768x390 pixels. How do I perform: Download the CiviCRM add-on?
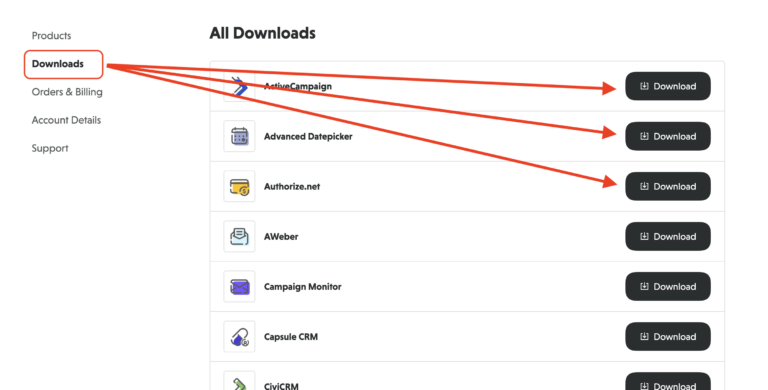[668, 381]
